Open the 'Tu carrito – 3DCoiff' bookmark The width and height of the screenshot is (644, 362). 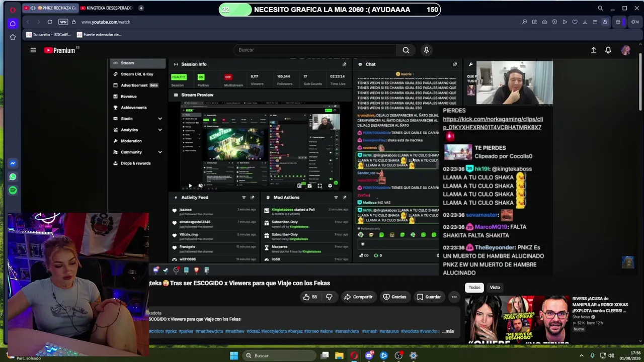tap(49, 35)
